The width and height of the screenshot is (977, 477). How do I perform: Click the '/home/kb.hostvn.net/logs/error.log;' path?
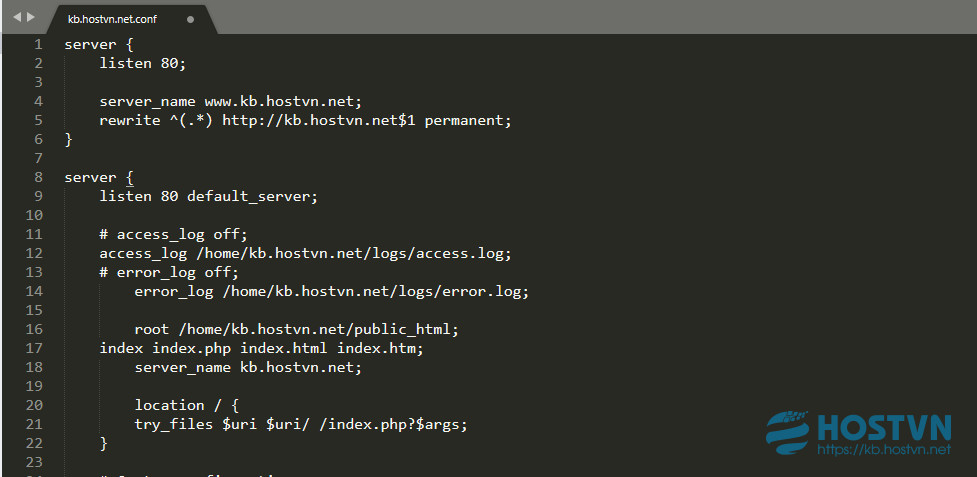[x=376, y=291]
